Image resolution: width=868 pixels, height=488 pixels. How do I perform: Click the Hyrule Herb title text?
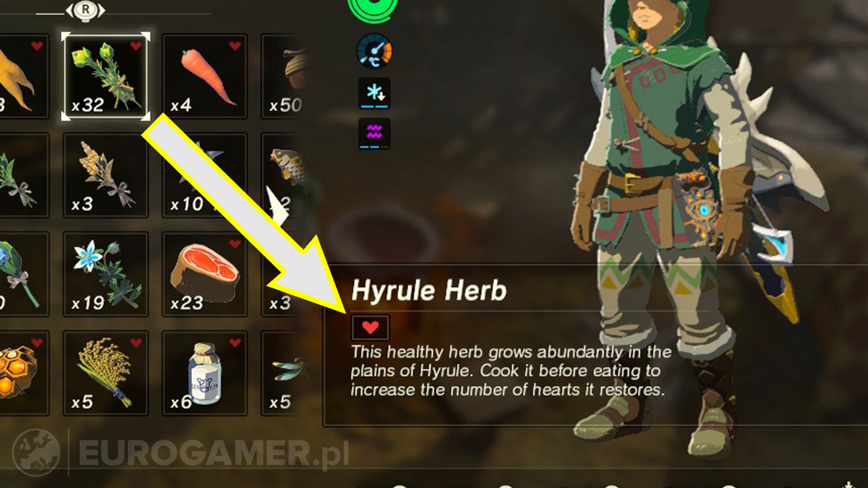click(429, 290)
